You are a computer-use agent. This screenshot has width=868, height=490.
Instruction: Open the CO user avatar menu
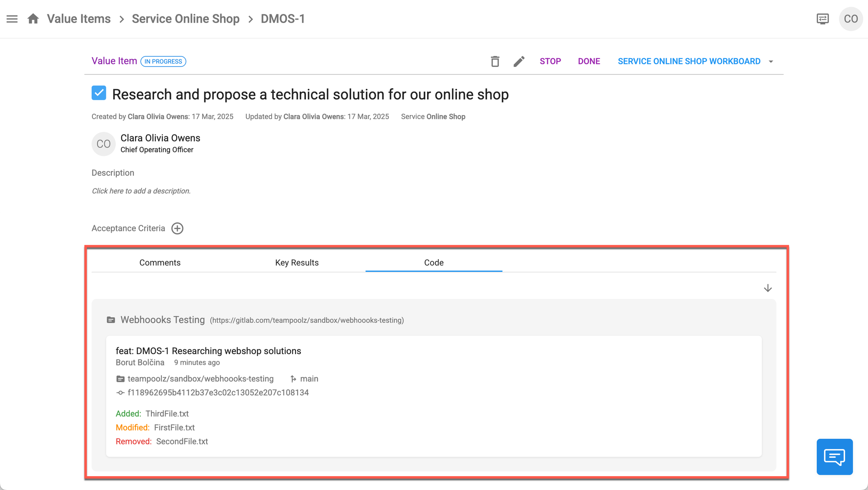[x=851, y=19]
